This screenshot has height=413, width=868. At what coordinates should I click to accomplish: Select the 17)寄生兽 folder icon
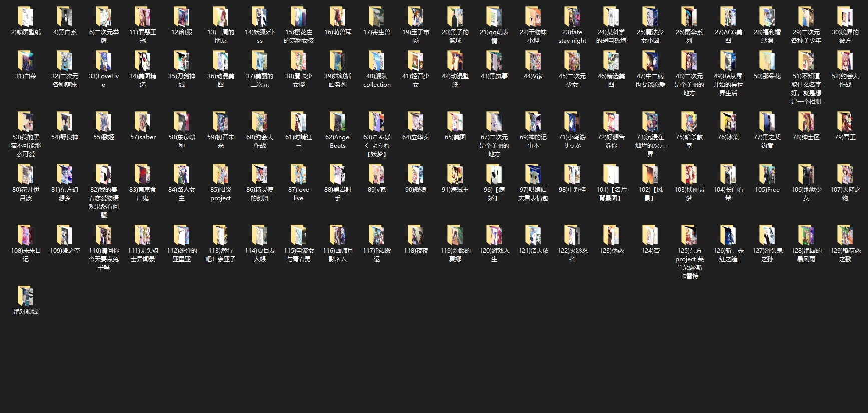point(376,17)
